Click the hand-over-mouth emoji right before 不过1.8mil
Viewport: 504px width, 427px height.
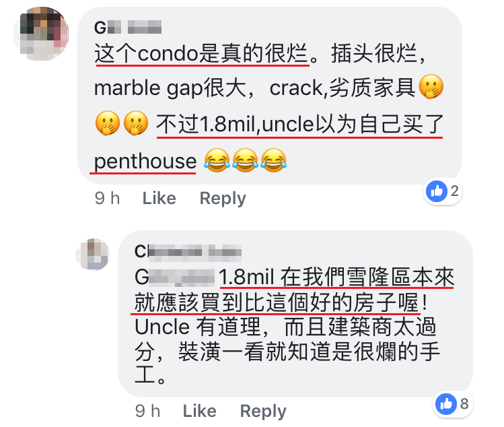pyautogui.click(x=136, y=123)
